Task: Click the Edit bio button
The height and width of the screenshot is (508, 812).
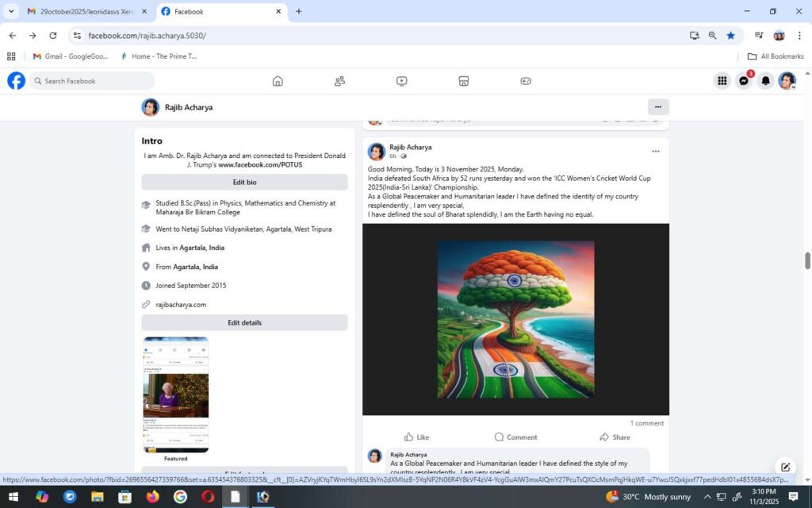Action: pyautogui.click(x=244, y=182)
